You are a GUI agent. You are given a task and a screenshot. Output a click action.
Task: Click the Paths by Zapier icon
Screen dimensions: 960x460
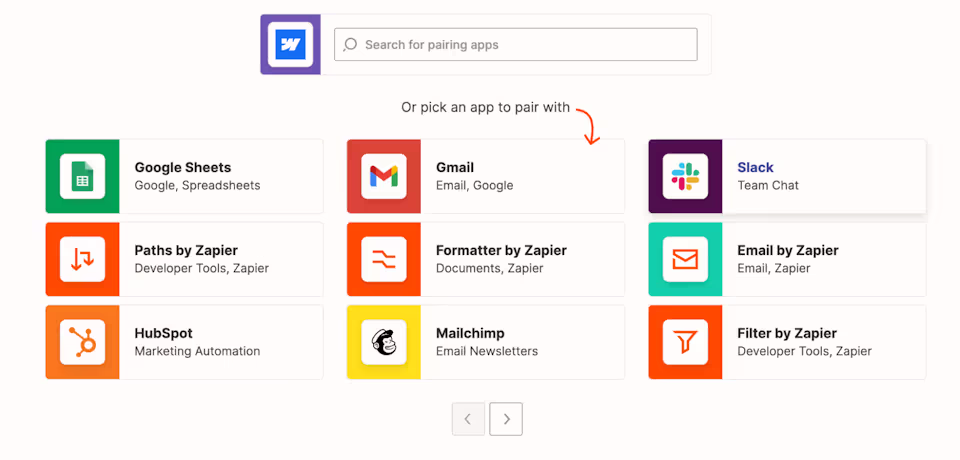[x=82, y=259]
